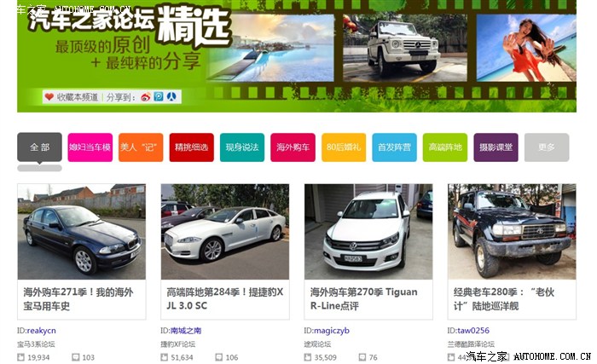597x364 pixels.
Task: Open the 精挑细选 category tab
Action: (191, 147)
